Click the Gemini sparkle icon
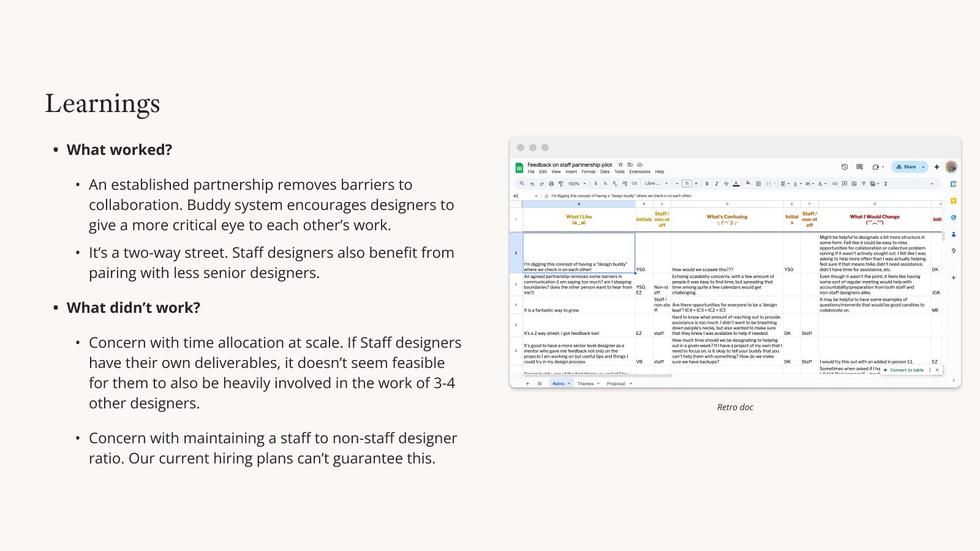The width and height of the screenshot is (980, 551). point(937,167)
